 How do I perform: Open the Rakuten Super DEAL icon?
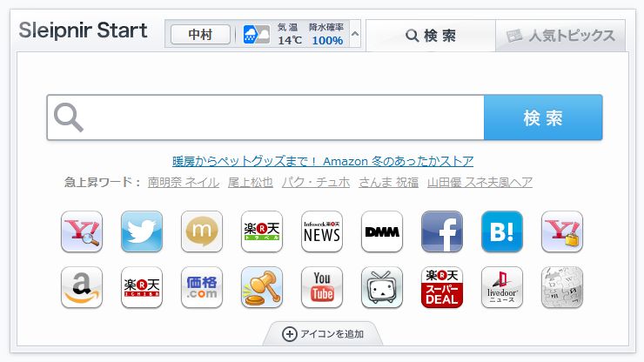pos(442,287)
